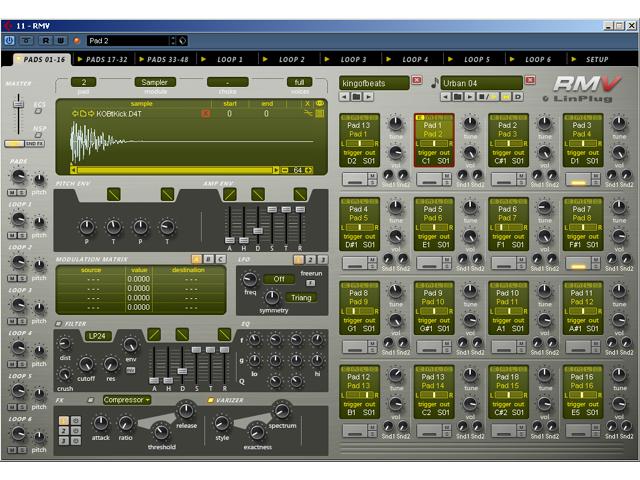Click the W automation write icon

pos(60,40)
